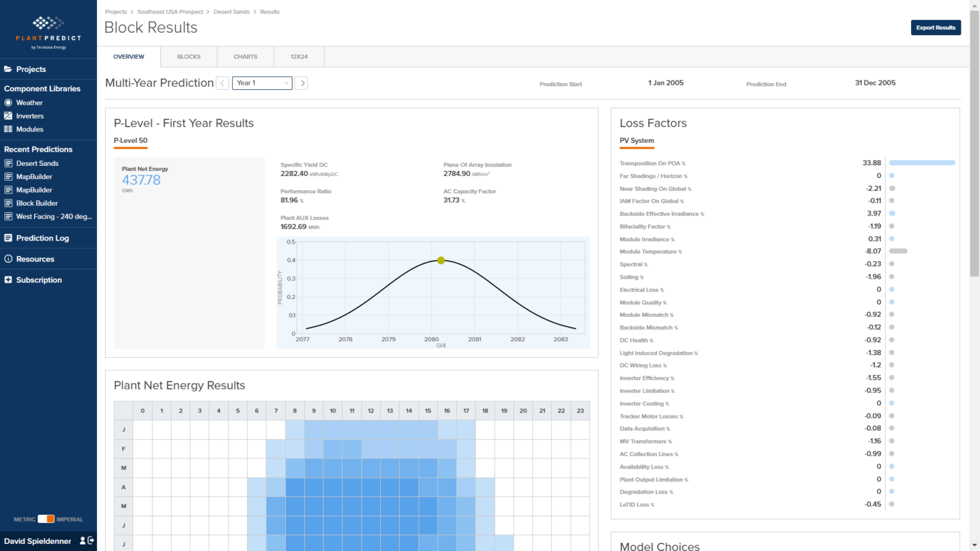This screenshot has width=980, height=551.
Task: Click the Export Results button
Action: tap(935, 27)
